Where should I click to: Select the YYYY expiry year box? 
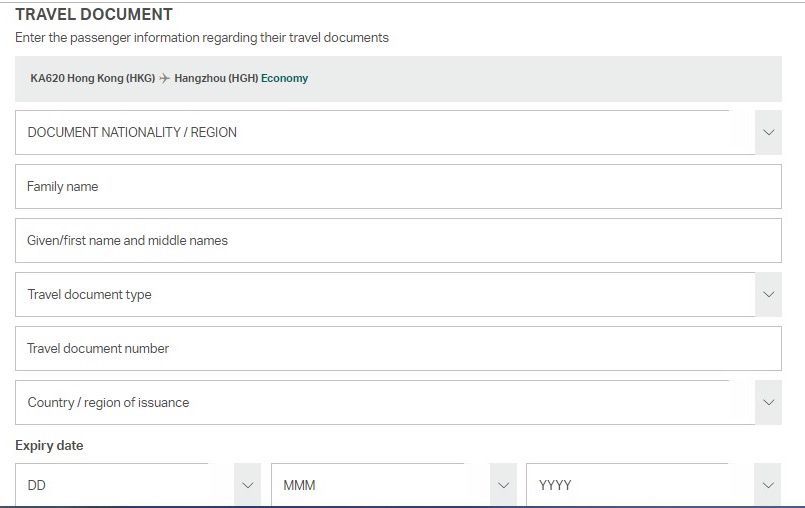(654, 485)
